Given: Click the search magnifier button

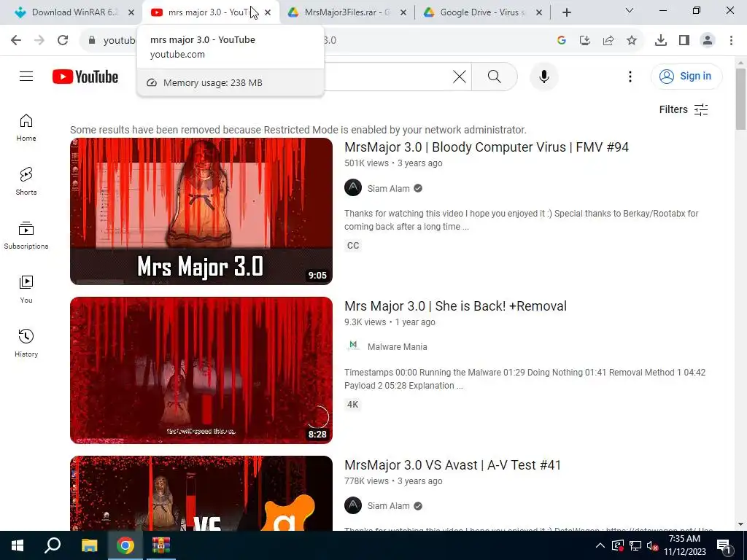Looking at the screenshot, I should 495,76.
